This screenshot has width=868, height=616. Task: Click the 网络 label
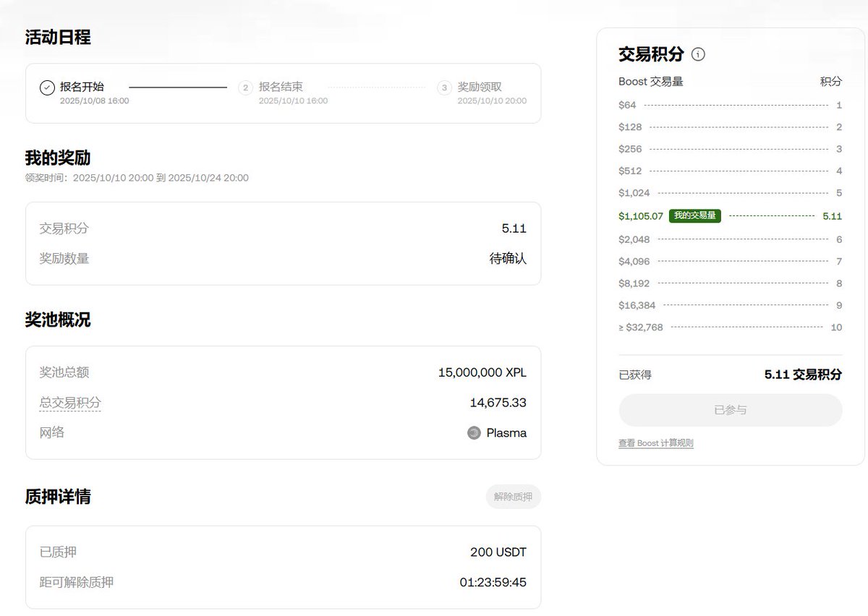tap(52, 432)
